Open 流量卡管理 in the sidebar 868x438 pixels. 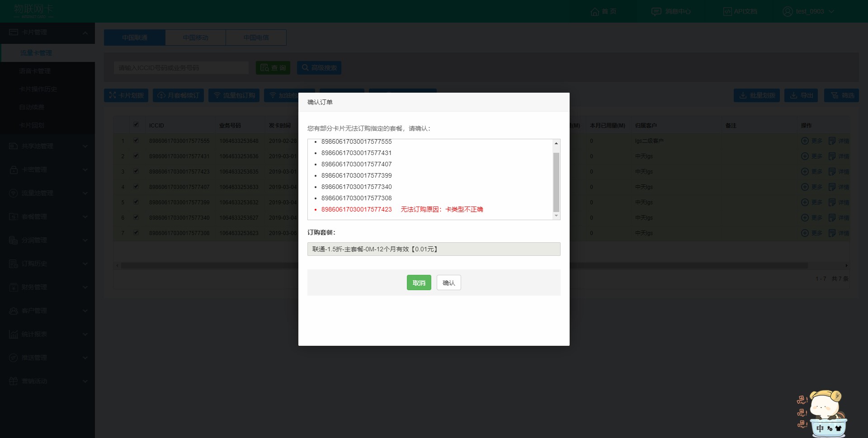click(x=36, y=53)
